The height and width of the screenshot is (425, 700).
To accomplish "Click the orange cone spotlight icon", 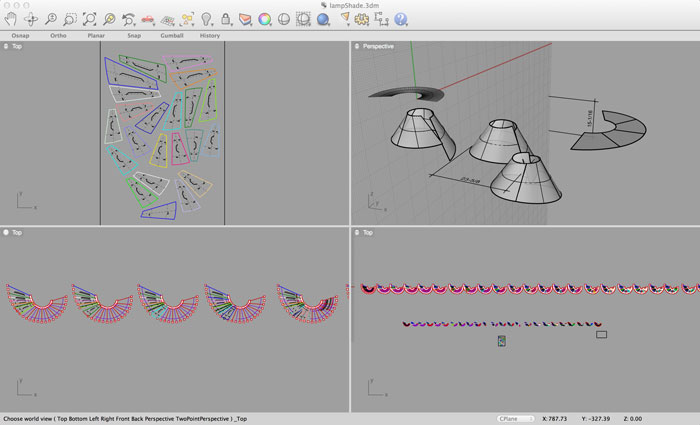I will coord(345,19).
